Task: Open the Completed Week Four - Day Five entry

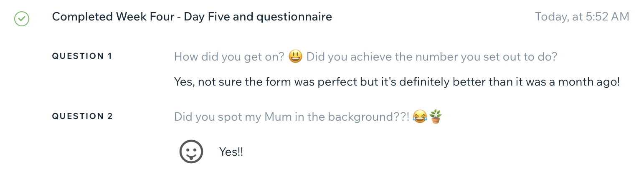Action: coord(192,17)
